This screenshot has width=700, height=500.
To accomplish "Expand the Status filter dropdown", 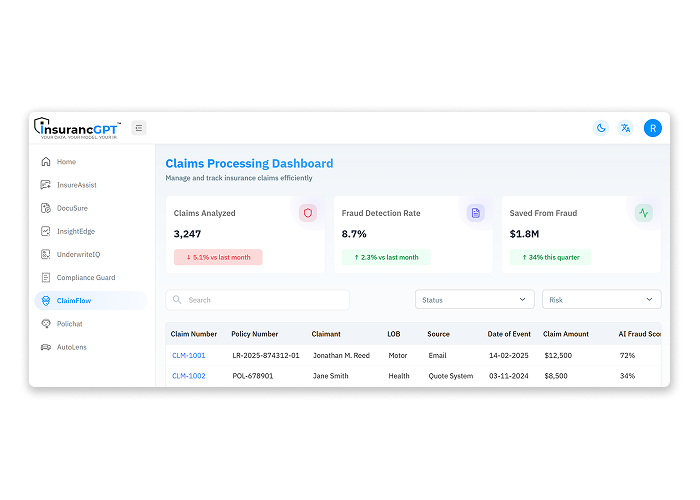I will click(474, 300).
